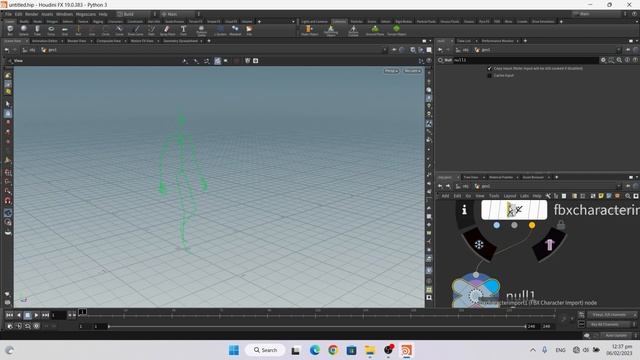Open the network editor Add menu
The width and height of the screenshot is (640, 360).
[445, 196]
